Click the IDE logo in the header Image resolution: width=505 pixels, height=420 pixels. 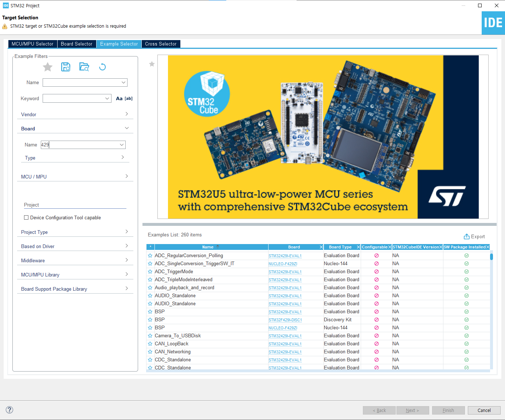tap(493, 23)
